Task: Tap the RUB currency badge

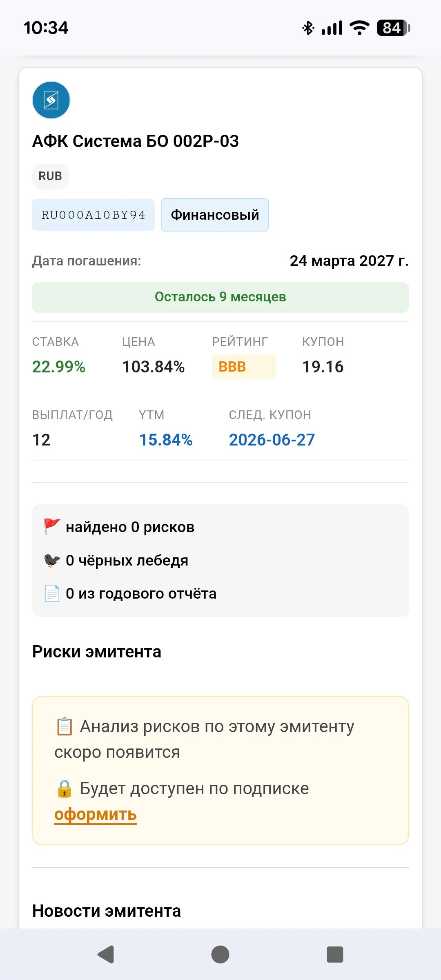Action: [x=50, y=176]
